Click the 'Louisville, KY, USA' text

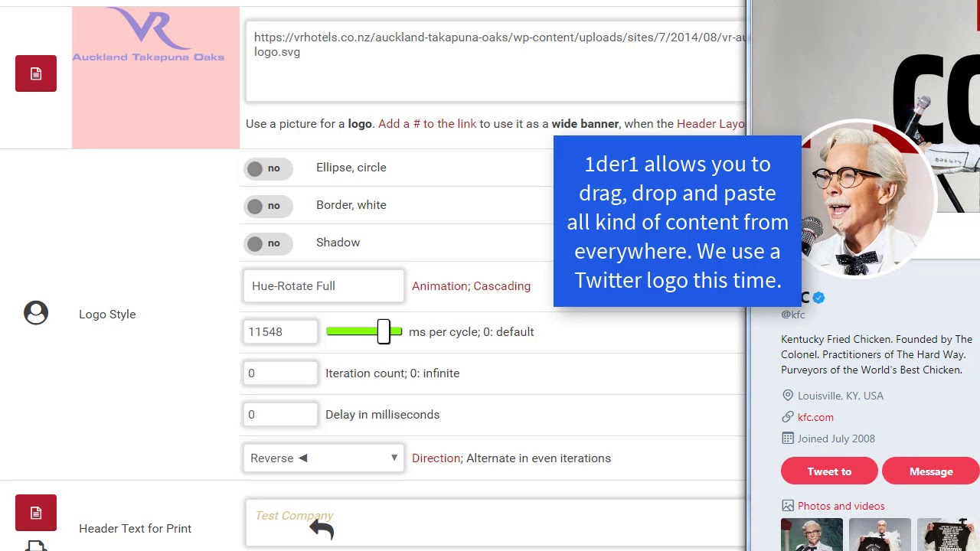coord(841,396)
